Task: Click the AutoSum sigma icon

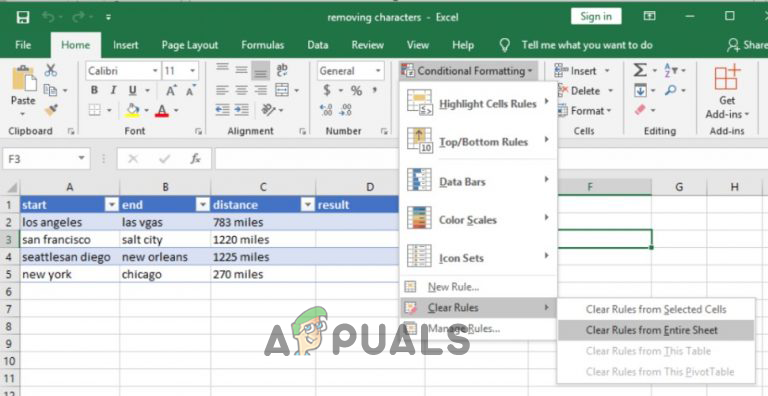Action: [640, 70]
